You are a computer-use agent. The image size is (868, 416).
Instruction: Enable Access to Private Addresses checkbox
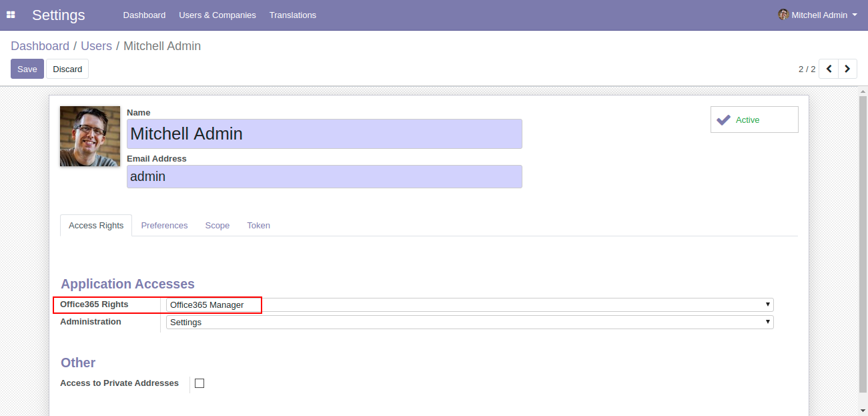199,383
